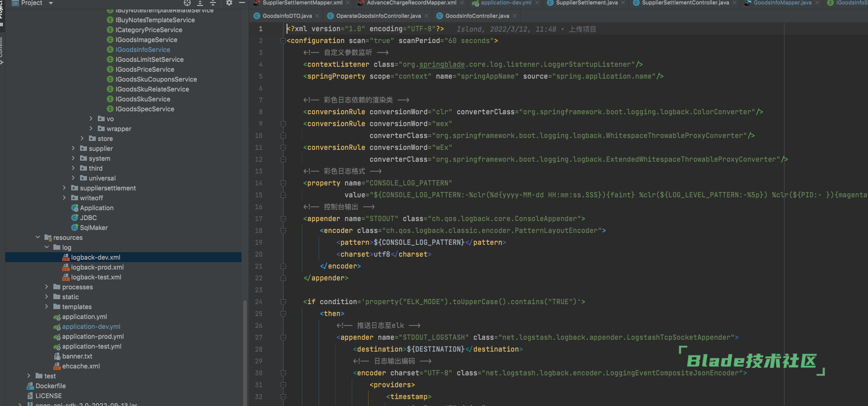Fold the if condition block at line 24
This screenshot has height=406, width=868.
pyautogui.click(x=283, y=302)
